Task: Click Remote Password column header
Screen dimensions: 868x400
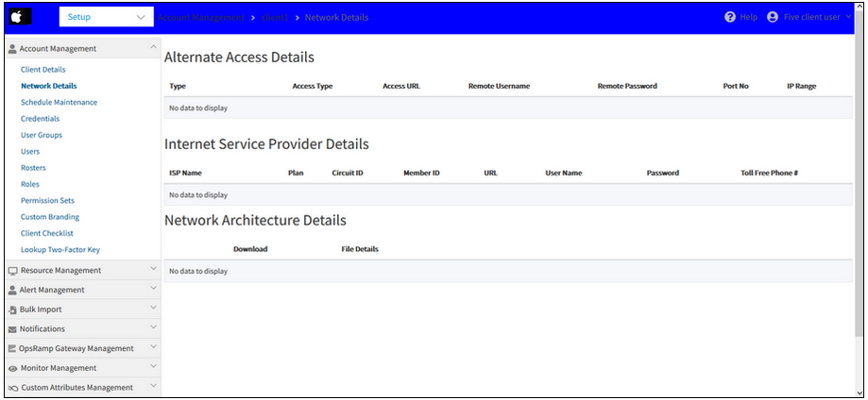Action: coord(627,86)
